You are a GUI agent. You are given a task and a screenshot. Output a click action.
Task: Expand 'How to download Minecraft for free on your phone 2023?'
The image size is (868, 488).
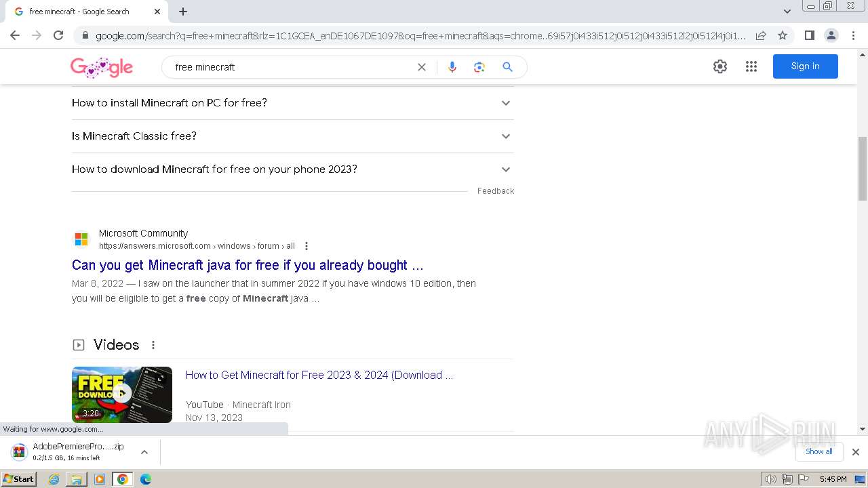tap(293, 169)
